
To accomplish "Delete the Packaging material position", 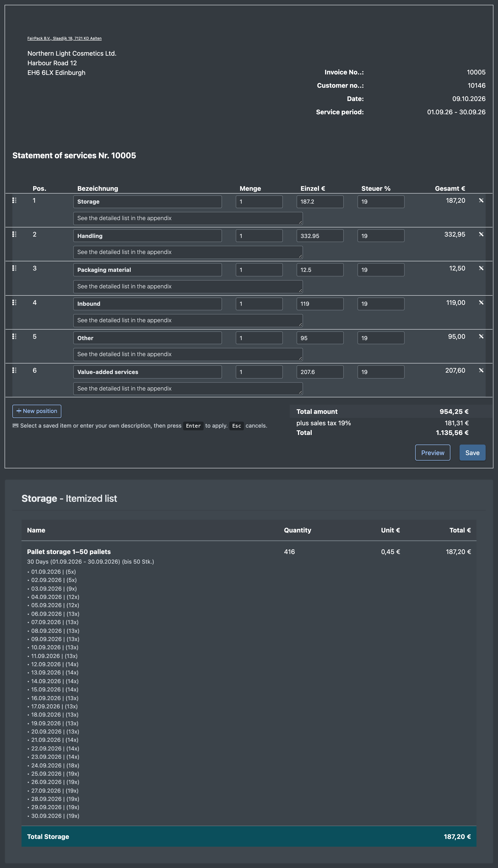I will coord(481,268).
